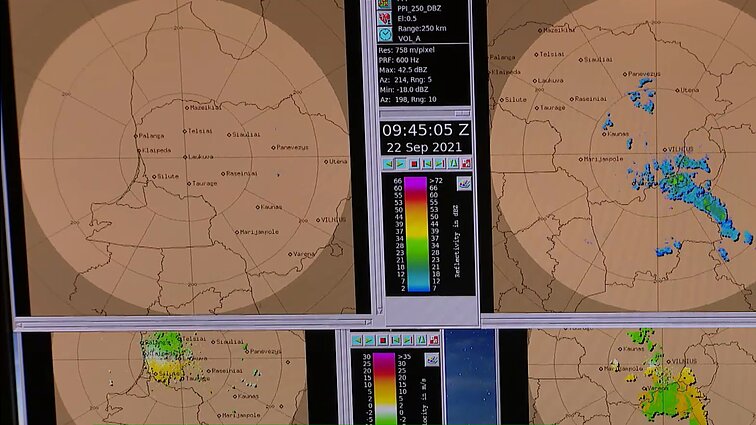Screen dimensions: 756x425
Task: Click the clock icon beside VOL_A
Action: [385, 34]
